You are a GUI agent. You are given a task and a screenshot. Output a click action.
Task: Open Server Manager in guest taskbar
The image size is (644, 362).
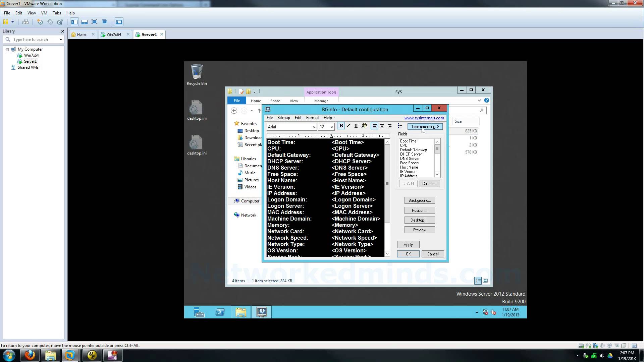pyautogui.click(x=199, y=312)
